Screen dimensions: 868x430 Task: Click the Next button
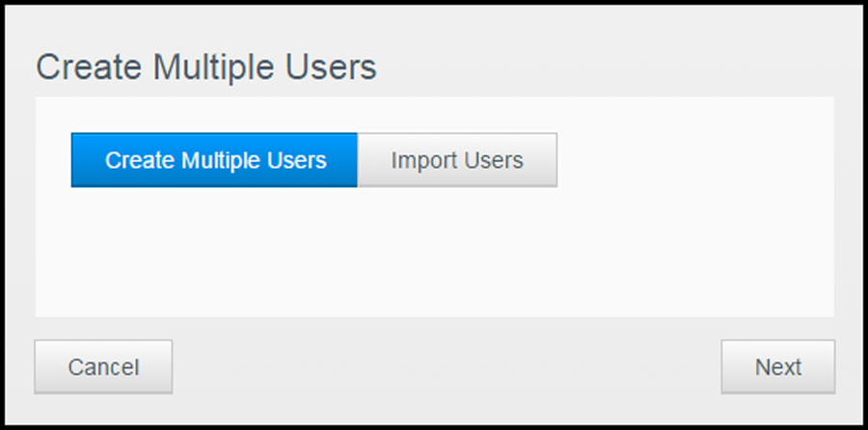tap(777, 367)
